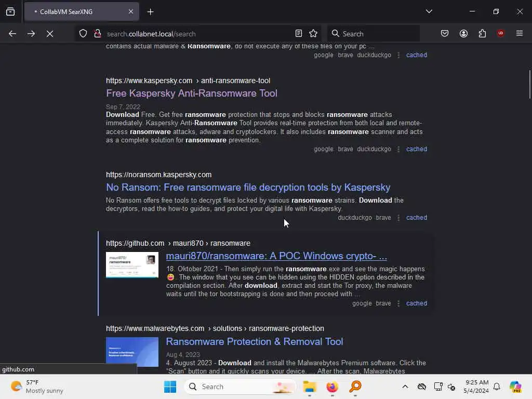532x399 pixels.
Task: Expand the list all tabs chevron
Action: tap(429, 11)
